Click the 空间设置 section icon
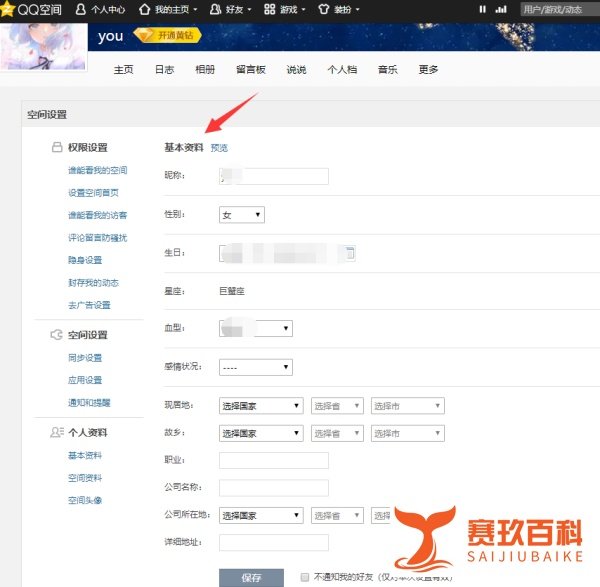This screenshot has height=587, width=600. (57, 335)
